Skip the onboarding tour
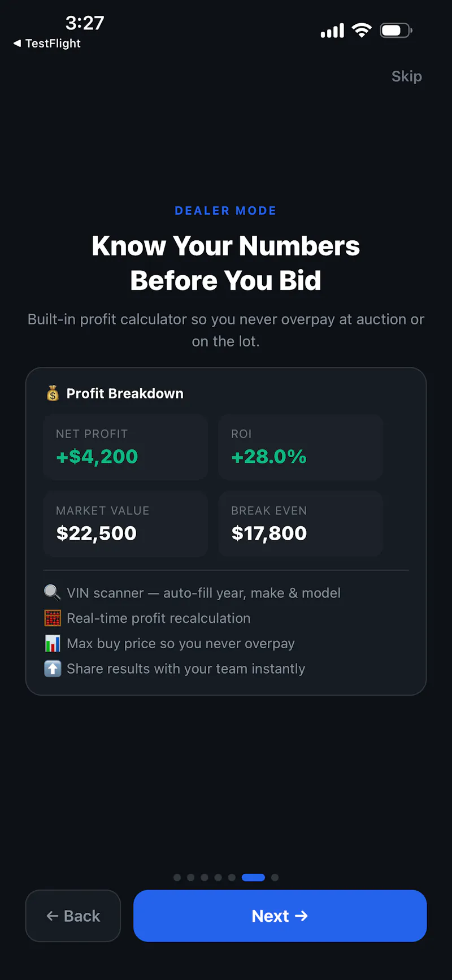Image resolution: width=452 pixels, height=980 pixels. tap(407, 76)
